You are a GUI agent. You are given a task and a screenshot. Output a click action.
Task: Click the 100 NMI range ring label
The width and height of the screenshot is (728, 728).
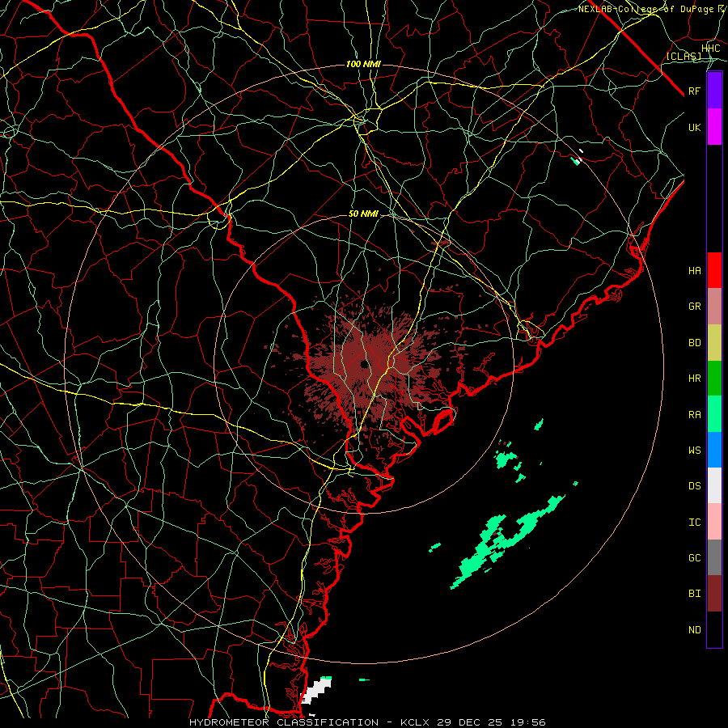pyautogui.click(x=363, y=64)
